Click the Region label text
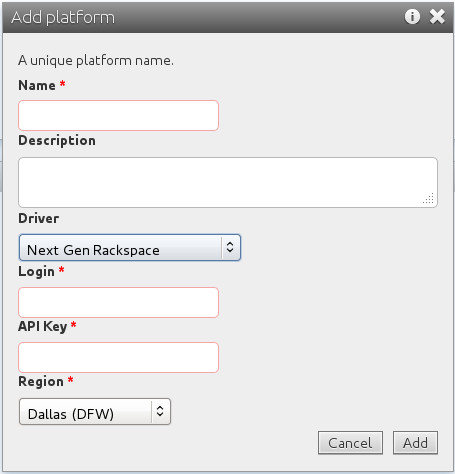This screenshot has width=455, height=474. click(x=41, y=382)
